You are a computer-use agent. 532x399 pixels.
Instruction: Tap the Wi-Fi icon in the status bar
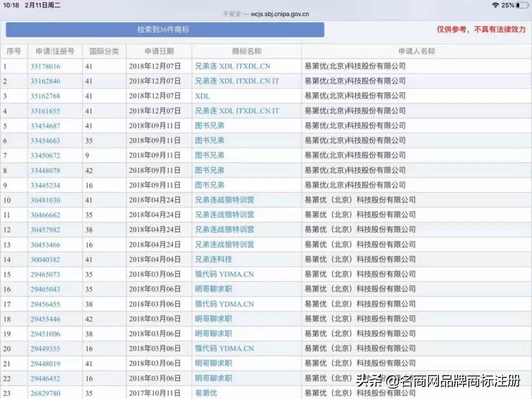[495, 5]
